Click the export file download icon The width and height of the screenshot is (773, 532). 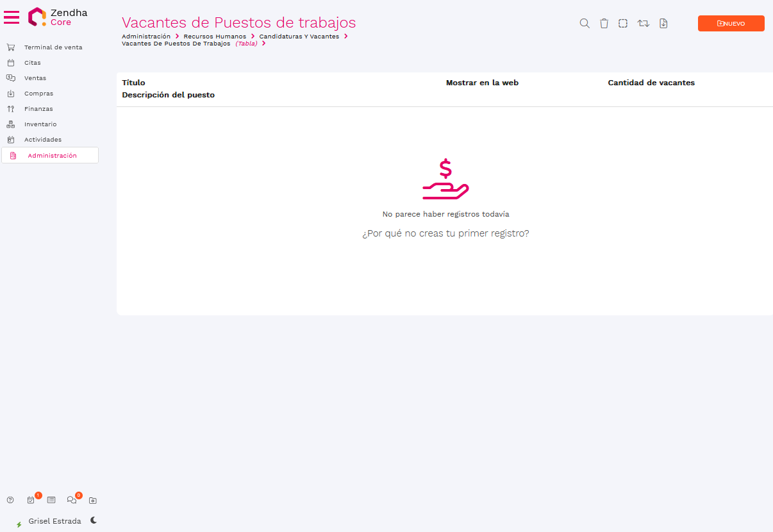pyautogui.click(x=663, y=24)
